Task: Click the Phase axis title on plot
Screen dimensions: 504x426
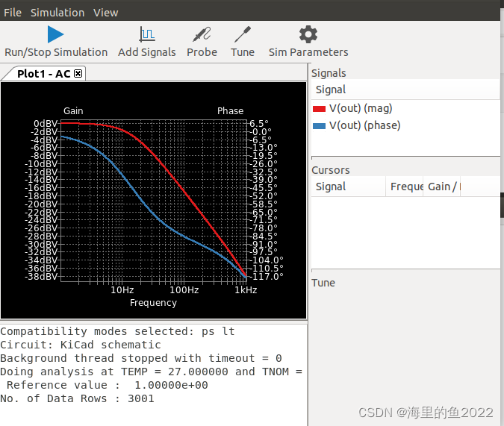Action: pos(231,111)
